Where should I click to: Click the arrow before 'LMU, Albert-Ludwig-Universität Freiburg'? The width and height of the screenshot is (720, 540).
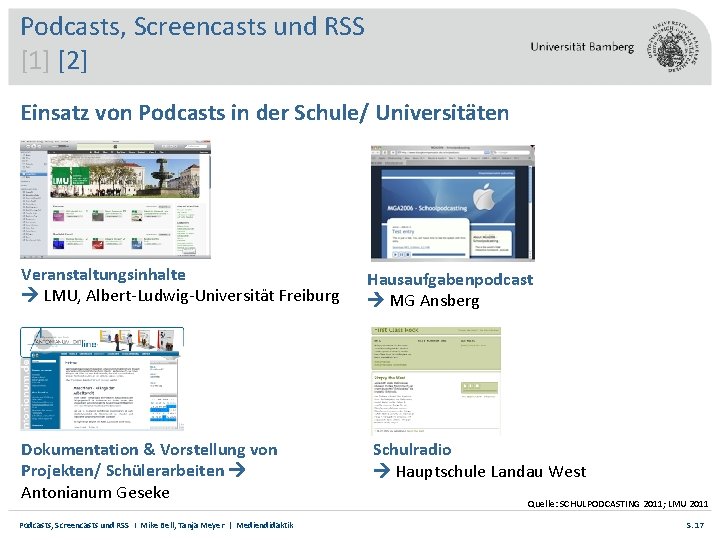(x=30, y=295)
